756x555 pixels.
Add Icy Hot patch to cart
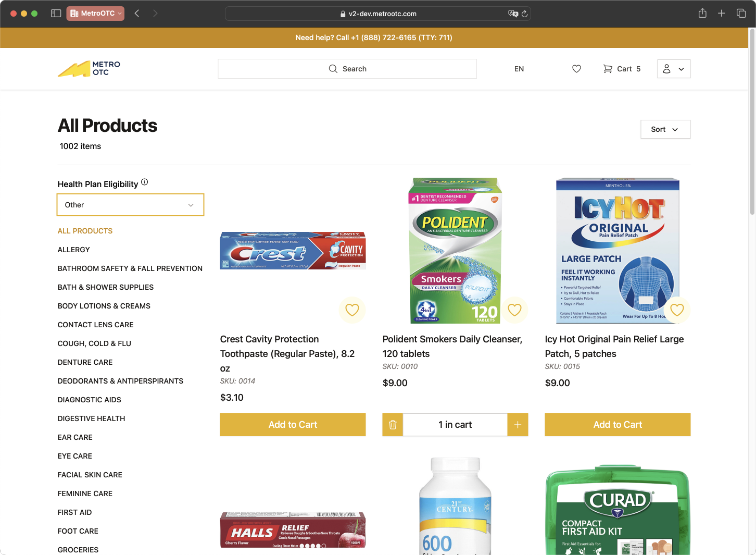pyautogui.click(x=618, y=425)
